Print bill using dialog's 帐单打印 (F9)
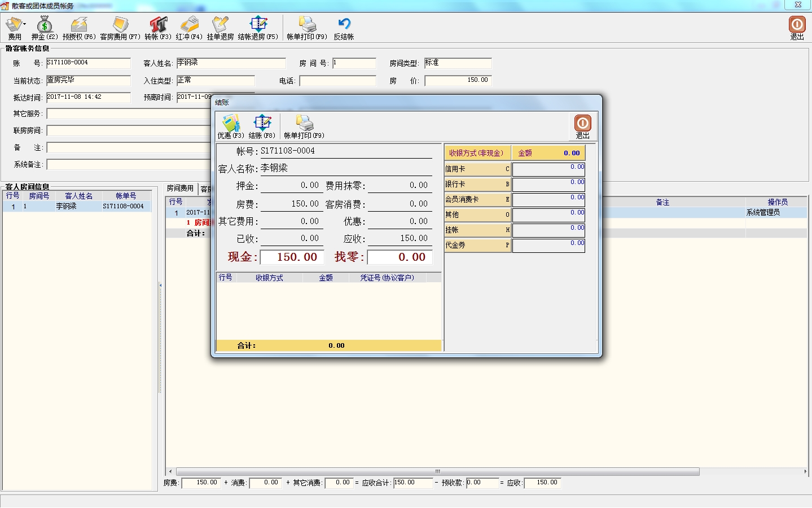 [x=304, y=126]
